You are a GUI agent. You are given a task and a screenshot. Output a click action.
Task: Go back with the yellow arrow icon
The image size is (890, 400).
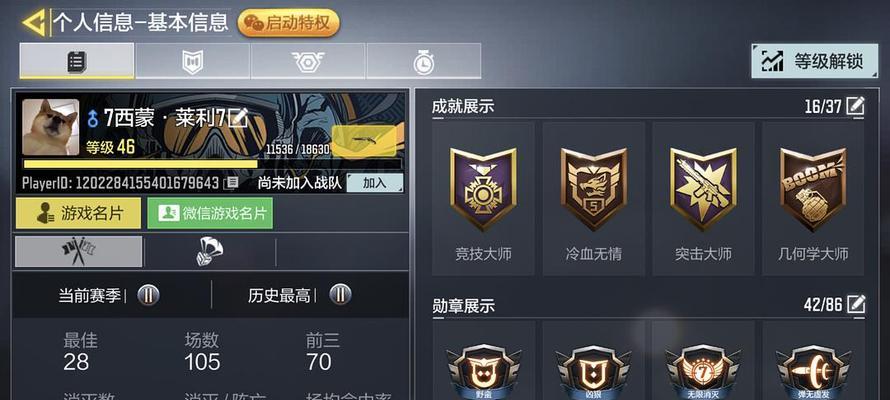[x=33, y=23]
